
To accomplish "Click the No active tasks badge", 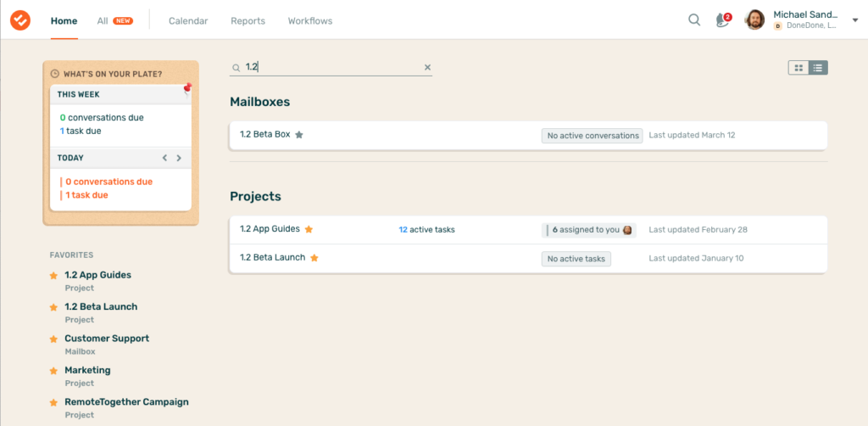I will coord(576,259).
